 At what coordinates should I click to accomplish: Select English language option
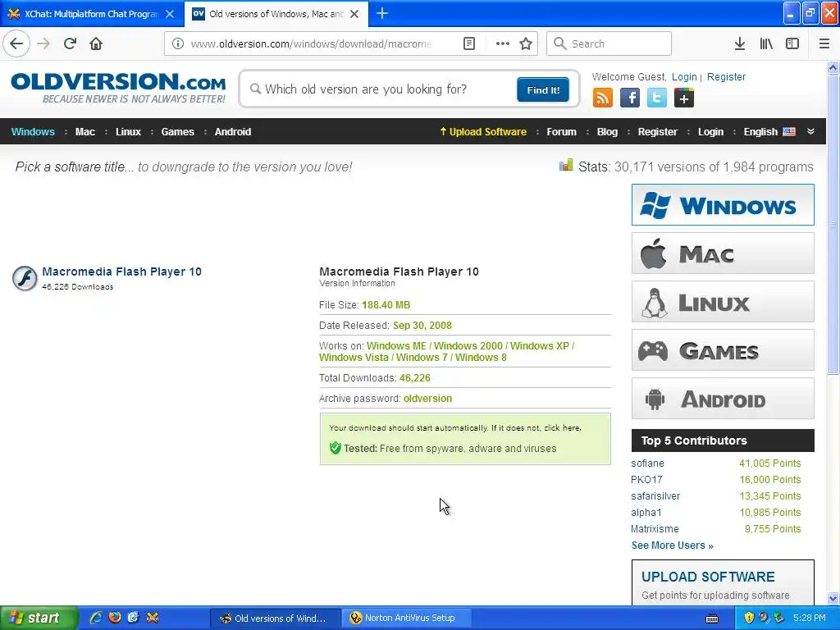pyautogui.click(x=769, y=132)
